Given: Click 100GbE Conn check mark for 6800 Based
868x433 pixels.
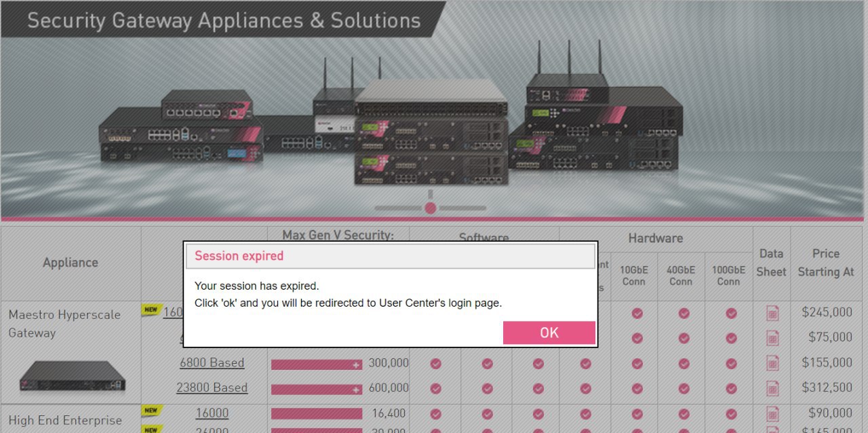Looking at the screenshot, I should pyautogui.click(x=731, y=364).
